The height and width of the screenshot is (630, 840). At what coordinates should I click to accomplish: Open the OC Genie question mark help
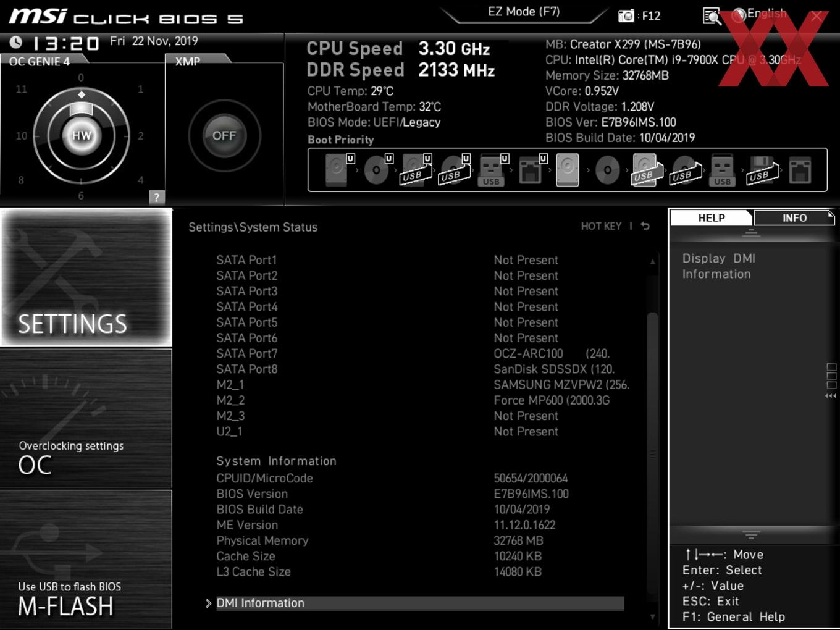[x=157, y=197]
